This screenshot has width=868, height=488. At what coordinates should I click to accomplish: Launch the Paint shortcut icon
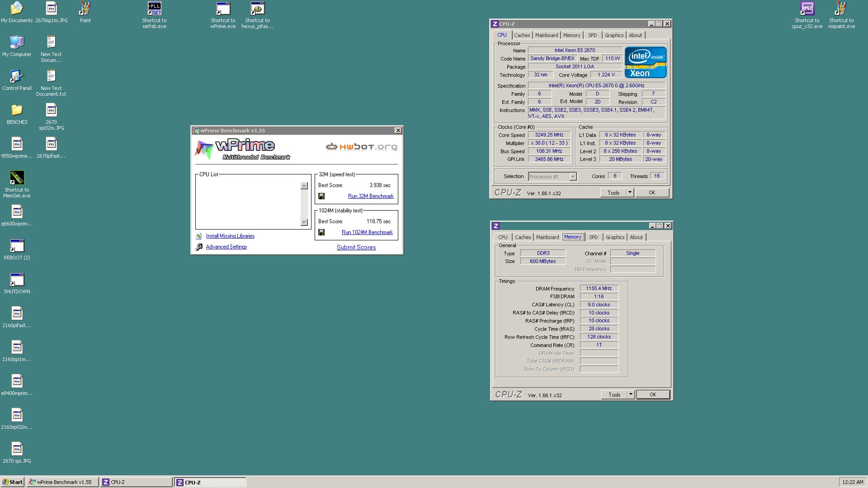pos(85,12)
